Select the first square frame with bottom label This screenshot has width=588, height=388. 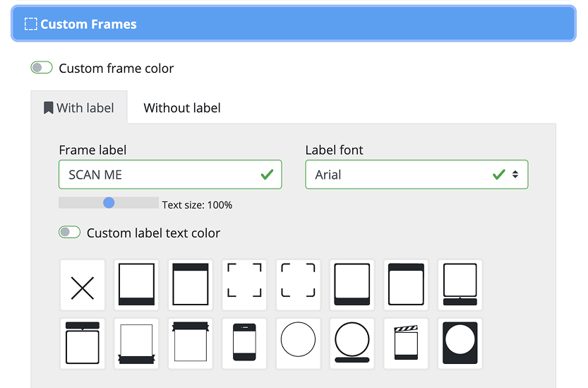click(136, 286)
